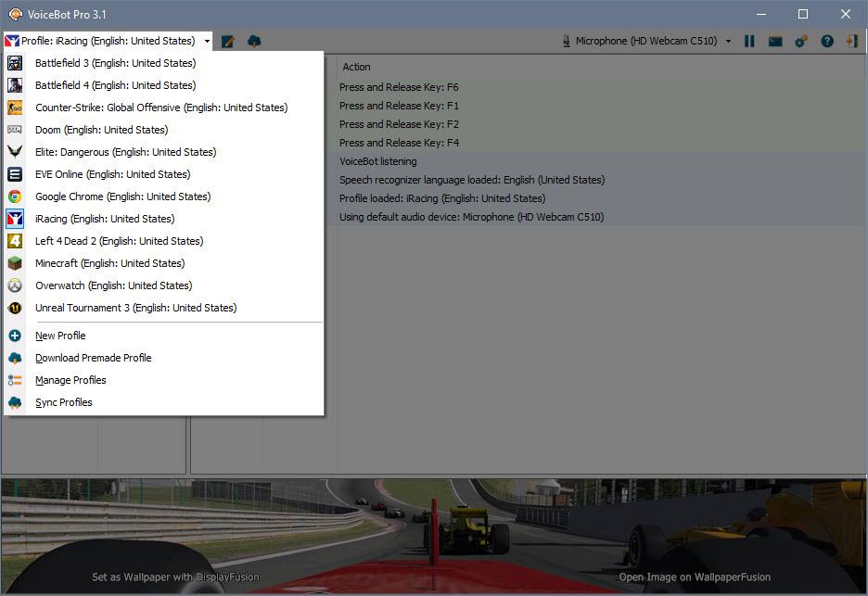Click the blue window icon in toolbar

pyautogui.click(x=775, y=41)
